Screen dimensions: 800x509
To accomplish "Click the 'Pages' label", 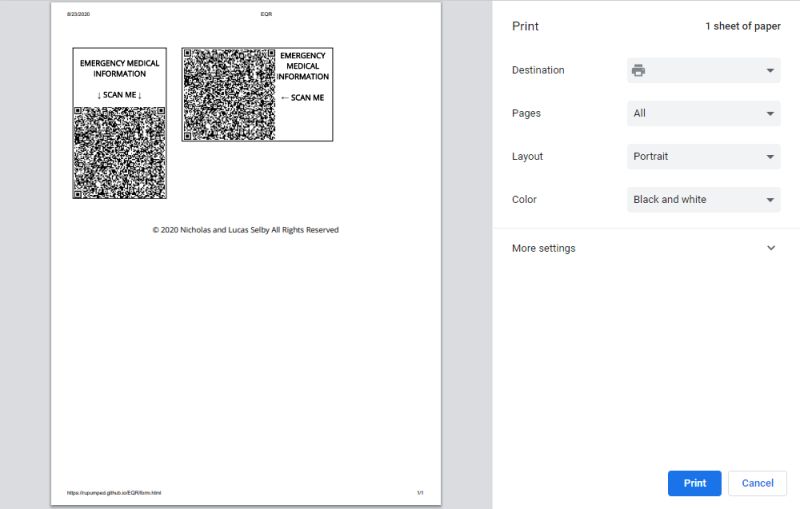I will coord(526,113).
